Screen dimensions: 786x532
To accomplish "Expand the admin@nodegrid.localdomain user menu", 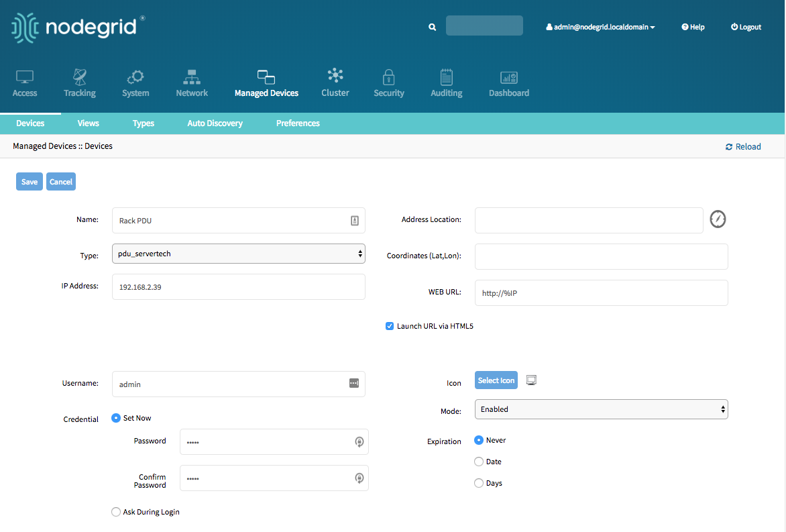I will click(x=600, y=27).
